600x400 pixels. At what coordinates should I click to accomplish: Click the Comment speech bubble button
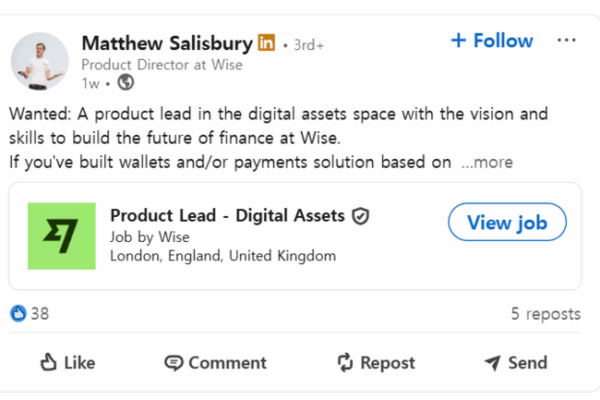pos(215,362)
